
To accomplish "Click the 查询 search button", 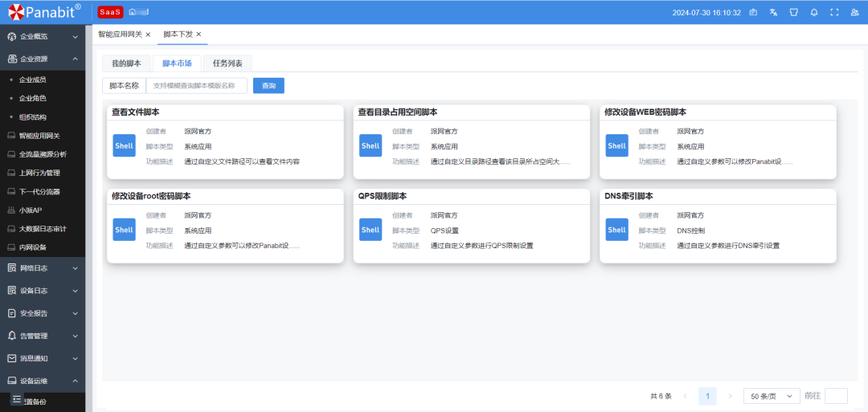I will [x=268, y=86].
